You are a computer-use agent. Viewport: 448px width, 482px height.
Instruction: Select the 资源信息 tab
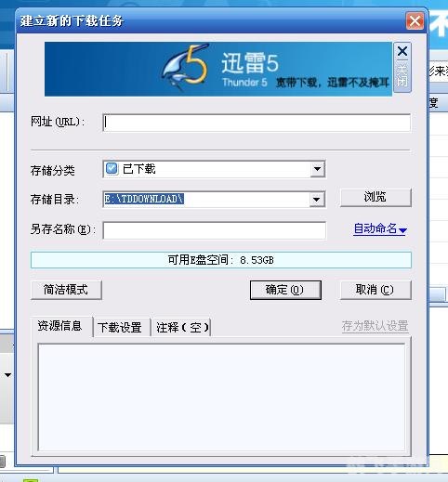coord(61,326)
